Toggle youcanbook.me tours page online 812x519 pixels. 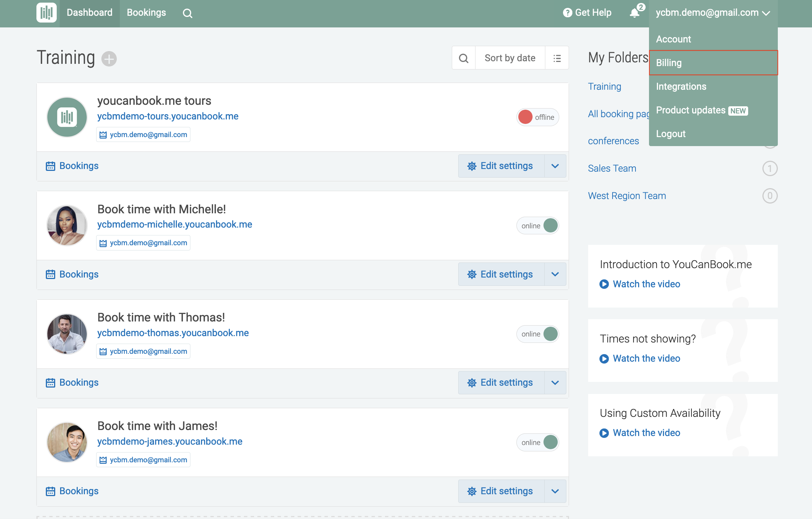[537, 117]
